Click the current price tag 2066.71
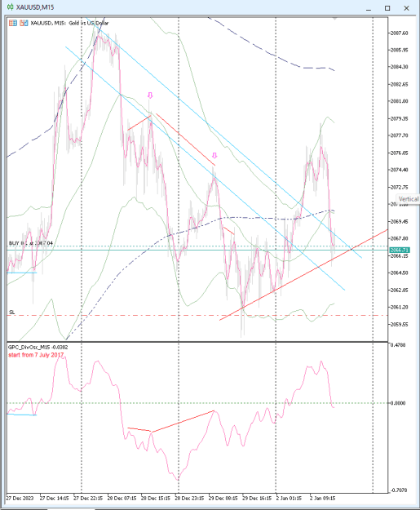The height and width of the screenshot is (510, 420). click(x=399, y=251)
